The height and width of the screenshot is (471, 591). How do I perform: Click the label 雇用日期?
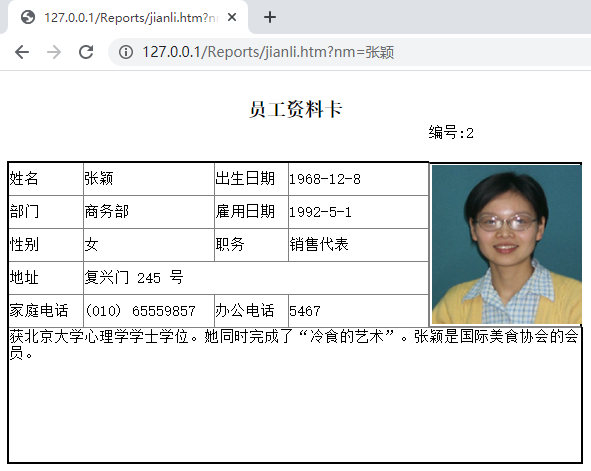(x=245, y=211)
